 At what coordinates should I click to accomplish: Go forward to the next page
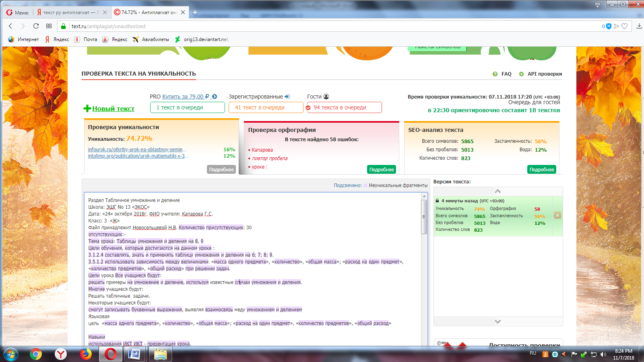pos(23,26)
